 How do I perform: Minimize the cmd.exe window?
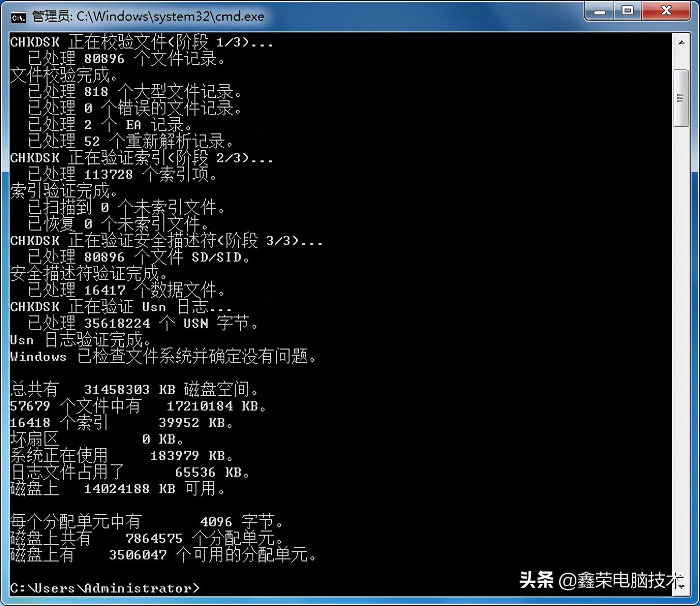[600, 11]
